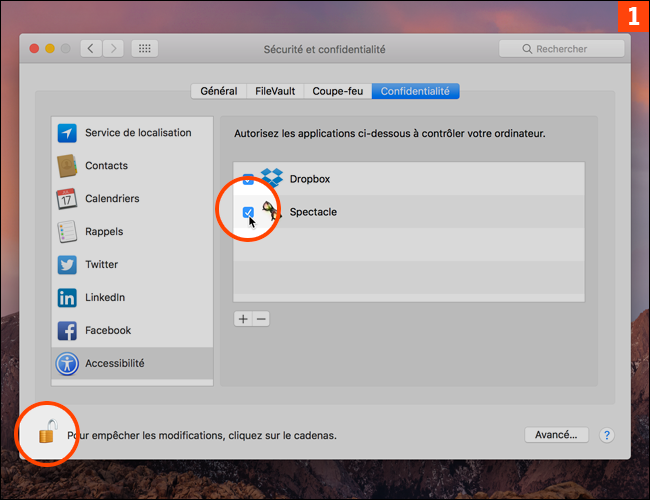Viewport: 650px width, 500px height.
Task: Click the unlocked padlock icon
Action: [x=48, y=432]
